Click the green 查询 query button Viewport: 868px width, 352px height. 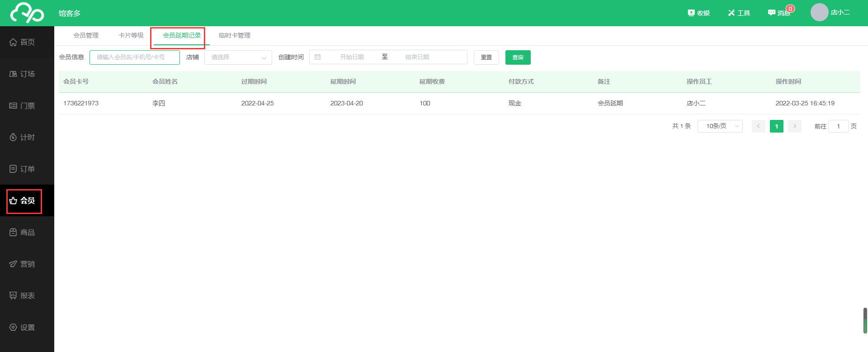pos(518,57)
